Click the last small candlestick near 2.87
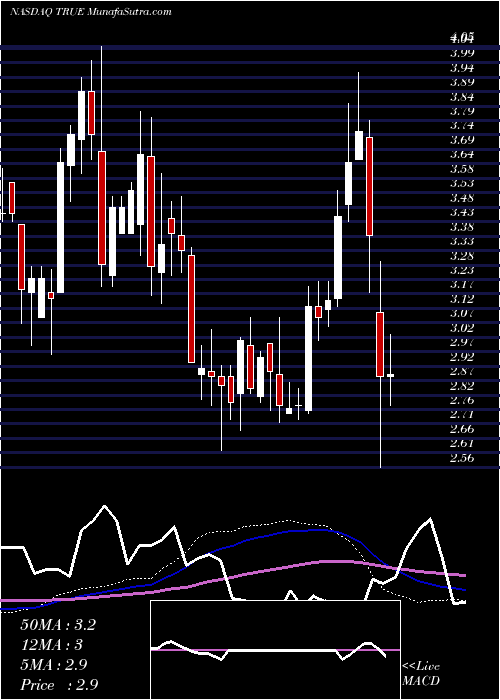This screenshot has width=500, height=700. [x=390, y=375]
